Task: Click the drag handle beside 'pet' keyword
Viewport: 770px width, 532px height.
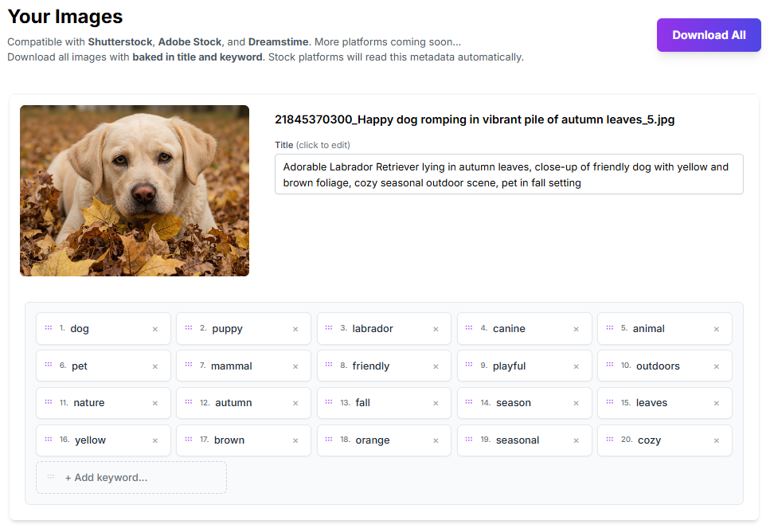Action: click(48, 366)
